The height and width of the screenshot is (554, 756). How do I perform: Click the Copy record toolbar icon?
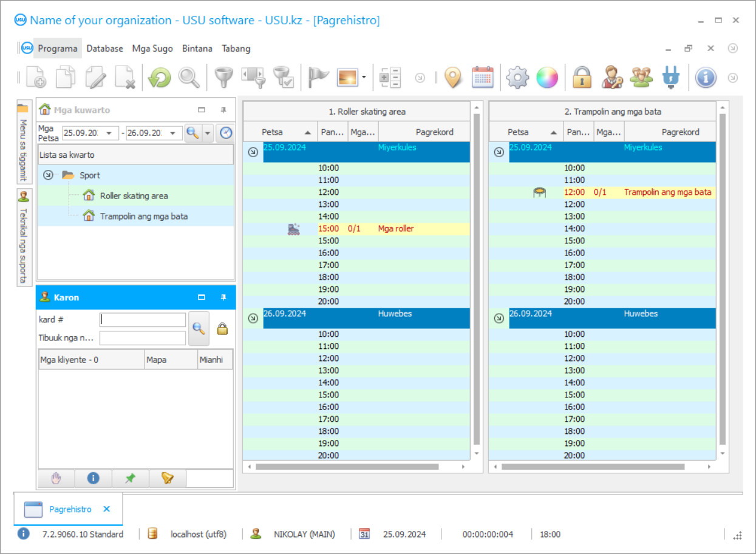(66, 78)
